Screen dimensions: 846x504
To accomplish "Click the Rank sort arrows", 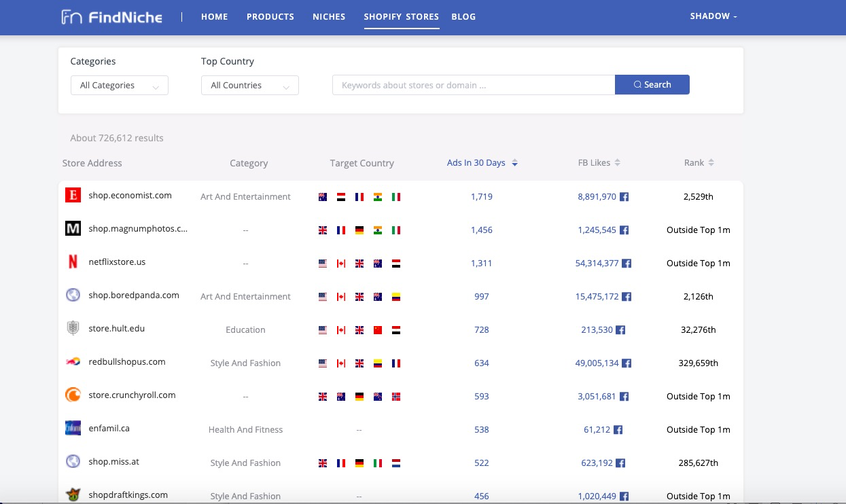I will (711, 163).
